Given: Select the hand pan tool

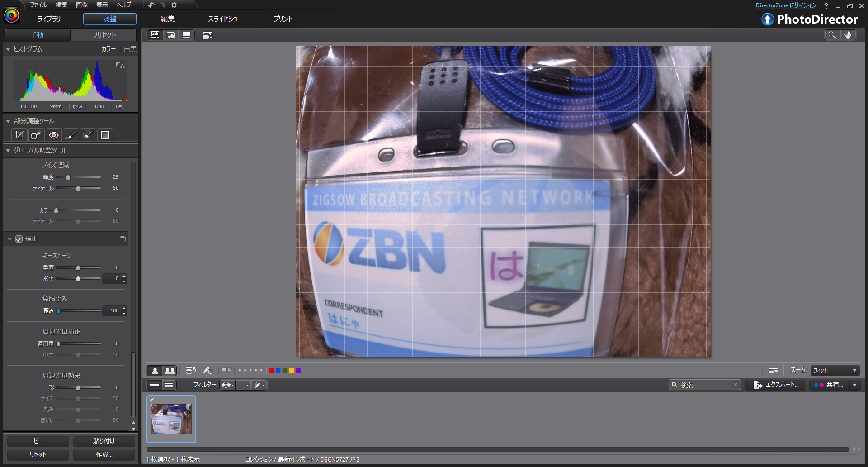Looking at the screenshot, I should (848, 35).
